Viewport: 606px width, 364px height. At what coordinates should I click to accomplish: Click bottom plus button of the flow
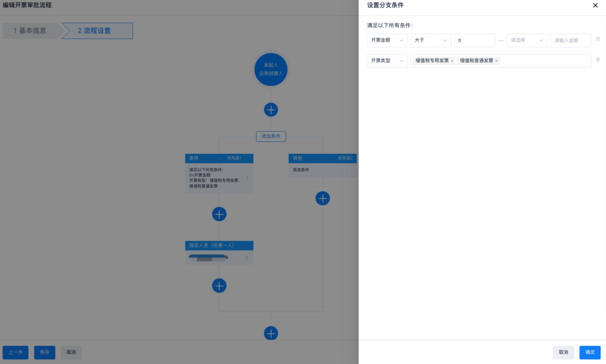[x=271, y=333]
